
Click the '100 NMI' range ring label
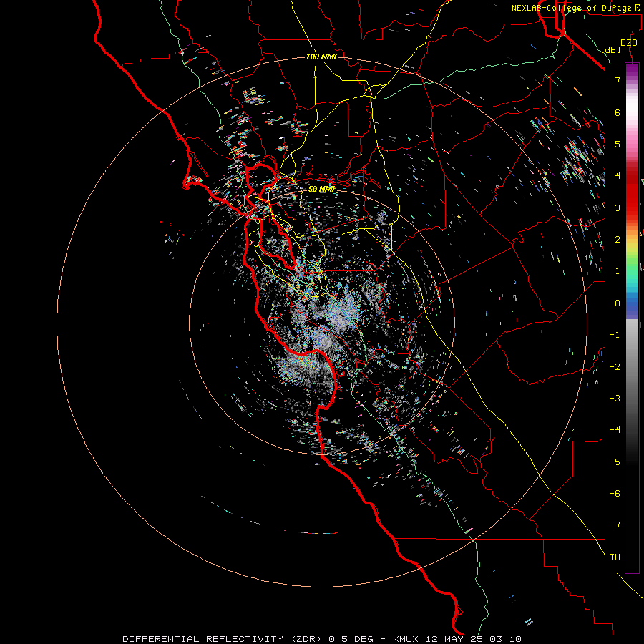point(321,57)
